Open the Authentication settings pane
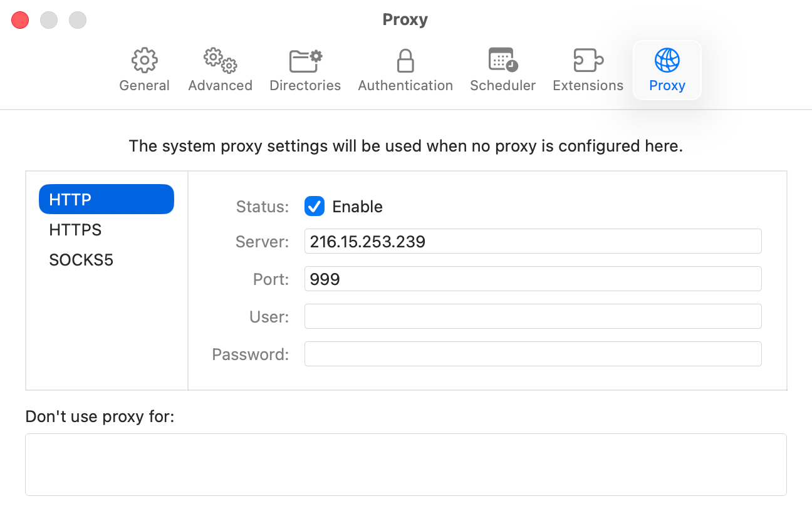Image resolution: width=812 pixels, height=521 pixels. (x=405, y=69)
